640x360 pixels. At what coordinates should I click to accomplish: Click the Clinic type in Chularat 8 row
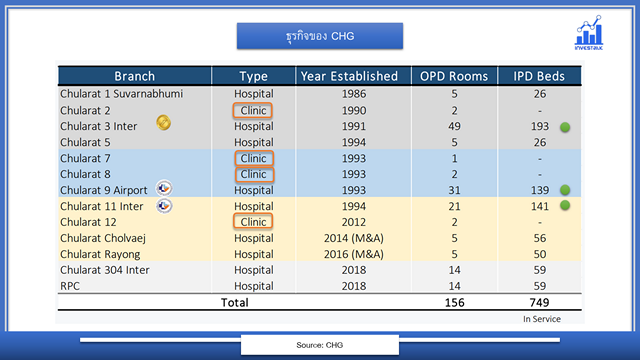pos(254,174)
